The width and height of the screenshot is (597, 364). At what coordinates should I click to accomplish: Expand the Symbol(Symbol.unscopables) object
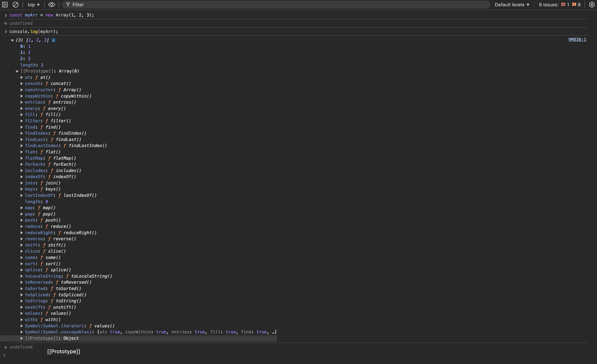click(22, 332)
